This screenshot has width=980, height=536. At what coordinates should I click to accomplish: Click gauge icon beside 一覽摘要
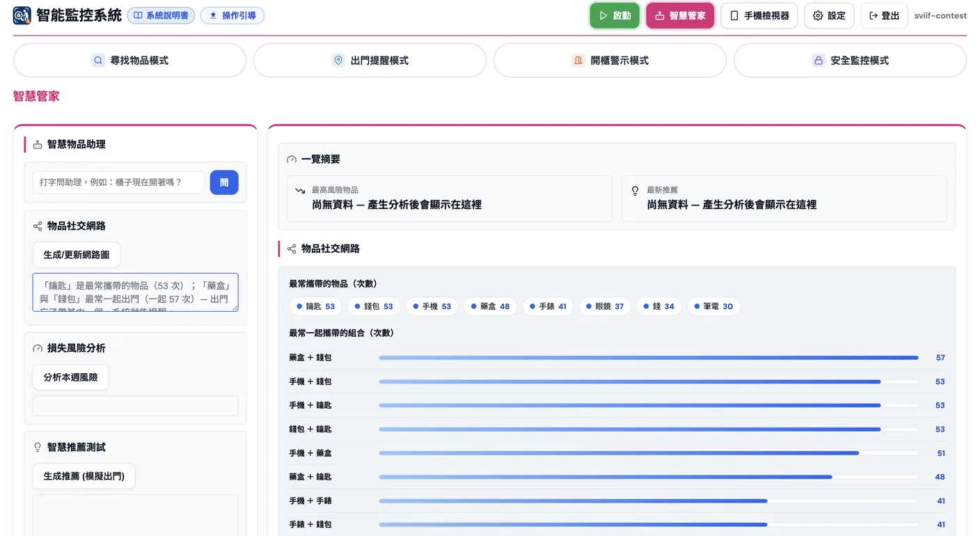pyautogui.click(x=292, y=159)
